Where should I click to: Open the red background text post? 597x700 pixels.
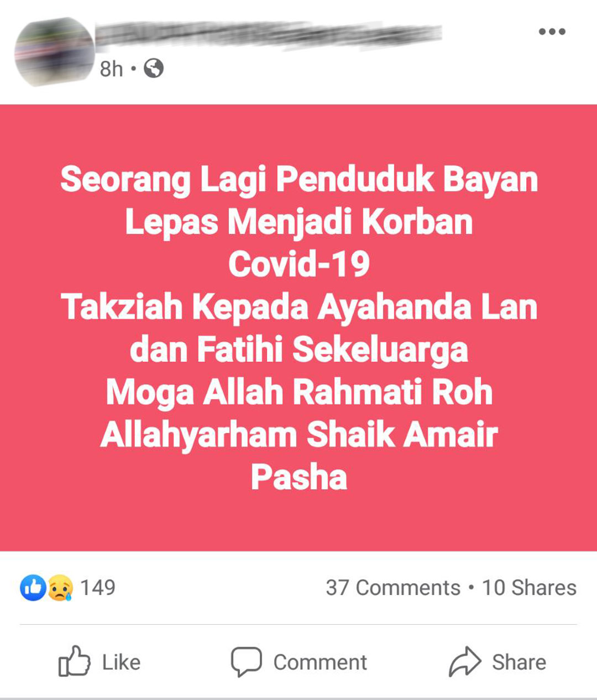click(298, 327)
